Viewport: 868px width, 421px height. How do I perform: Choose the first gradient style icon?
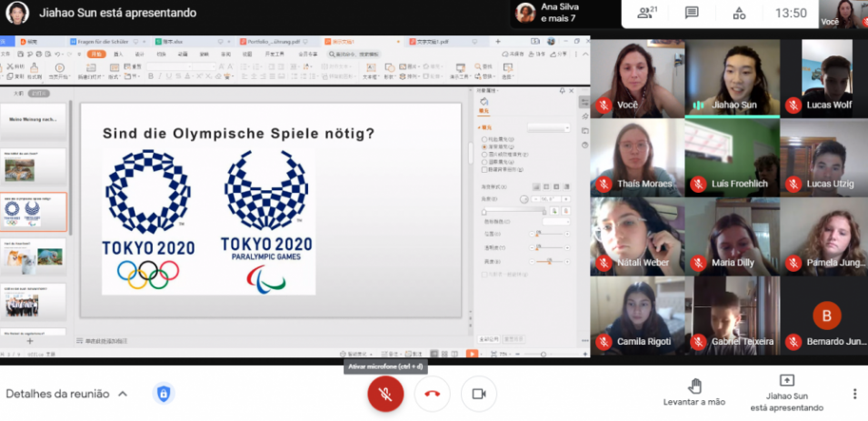[x=536, y=187]
